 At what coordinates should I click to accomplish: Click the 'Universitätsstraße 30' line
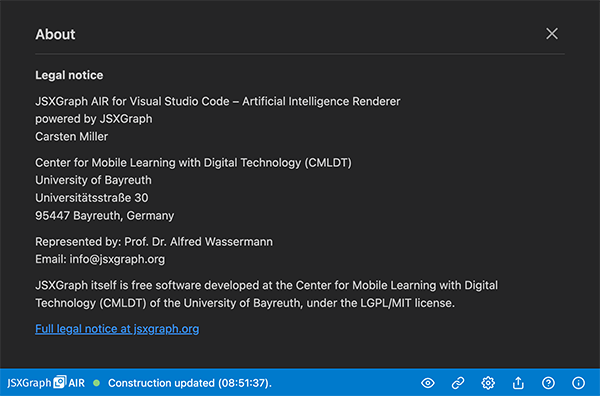pyautogui.click(x=92, y=198)
